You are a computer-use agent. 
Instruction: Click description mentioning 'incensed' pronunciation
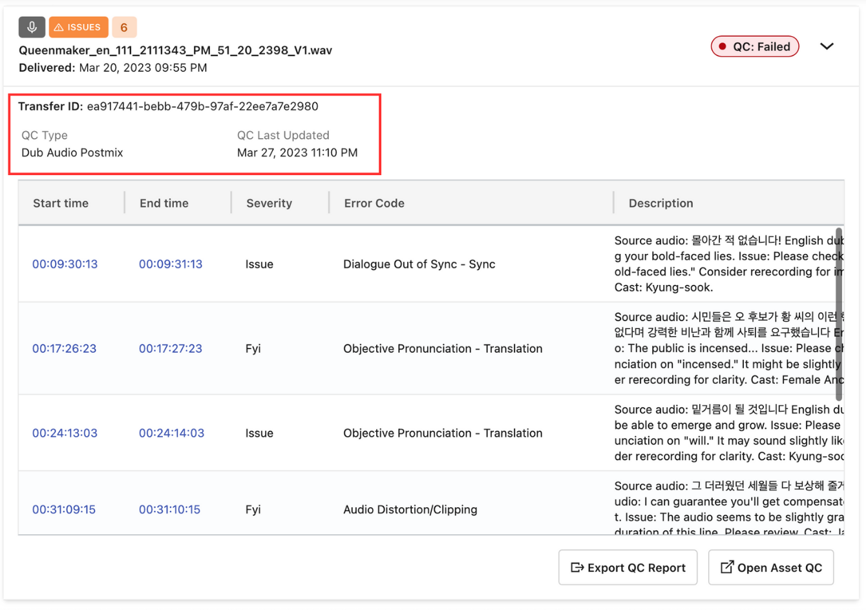[x=729, y=348]
